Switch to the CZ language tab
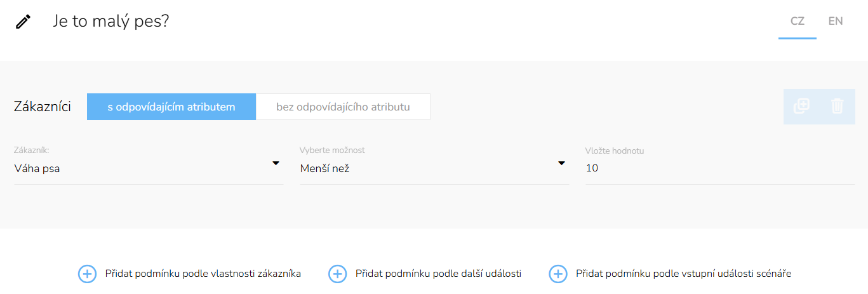 (x=798, y=21)
